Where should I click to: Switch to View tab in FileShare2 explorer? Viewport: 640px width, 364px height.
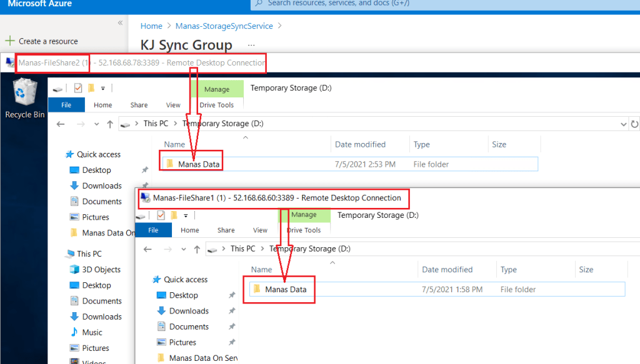[x=173, y=105]
